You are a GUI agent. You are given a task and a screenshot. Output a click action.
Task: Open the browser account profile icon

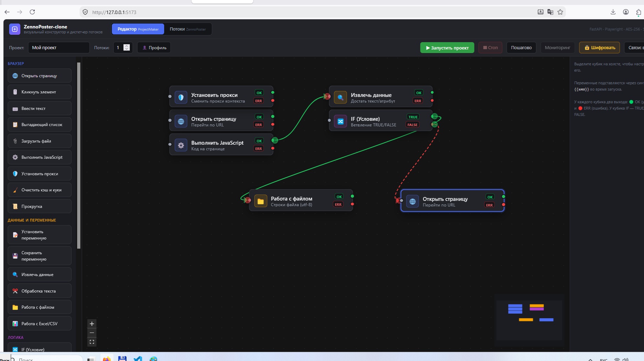tap(626, 12)
